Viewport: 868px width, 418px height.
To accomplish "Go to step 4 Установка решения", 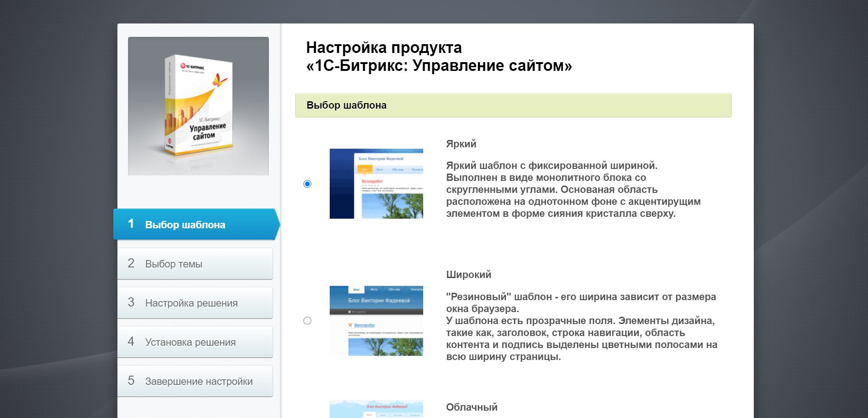I will [x=195, y=342].
